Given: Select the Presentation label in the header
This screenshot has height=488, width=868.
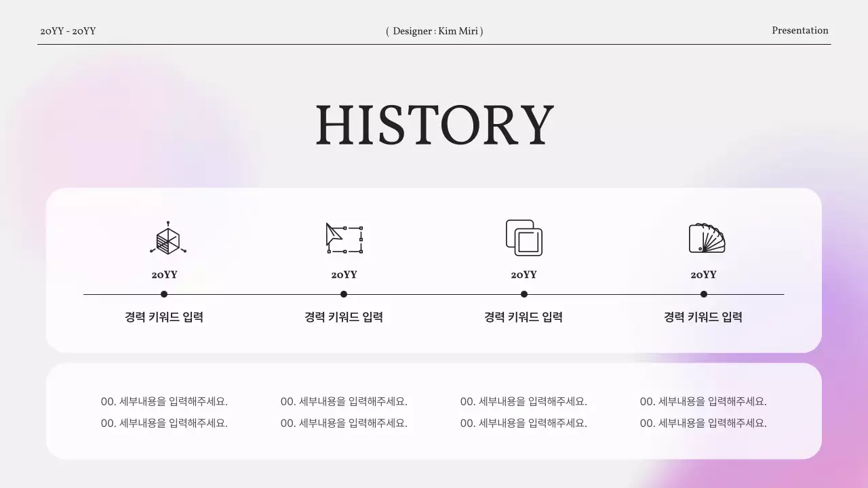Looking at the screenshot, I should (800, 30).
